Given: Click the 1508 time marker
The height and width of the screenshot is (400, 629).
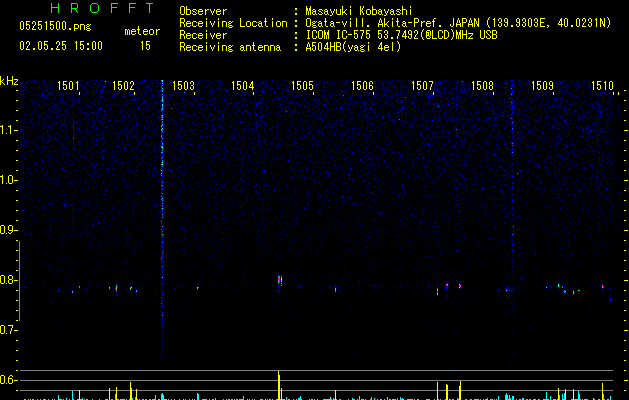Looking at the screenshot, I should (x=482, y=86).
